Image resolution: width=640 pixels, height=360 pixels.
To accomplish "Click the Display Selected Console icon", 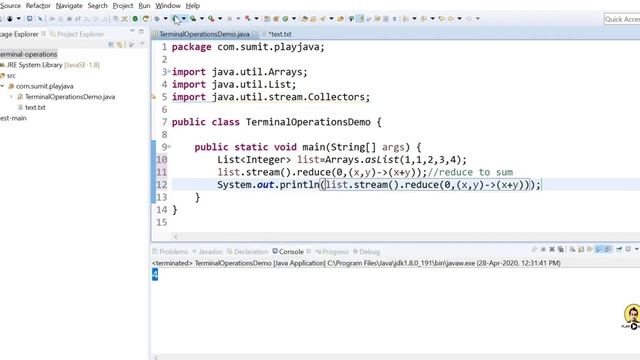I will [x=628, y=249].
